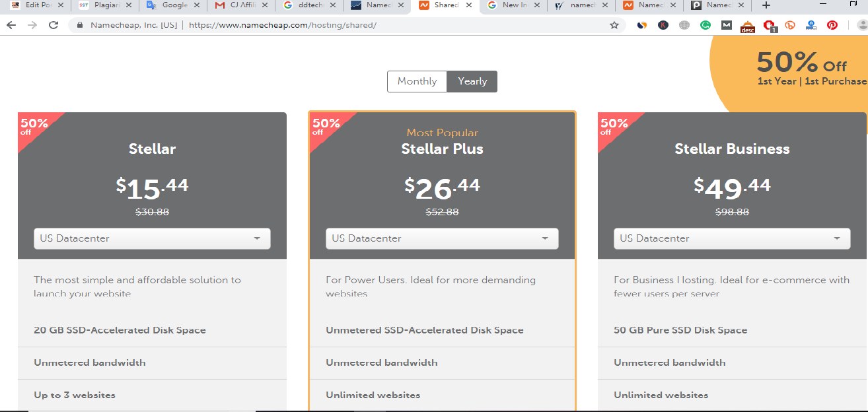Open the 'desc' bell extension

click(748, 26)
